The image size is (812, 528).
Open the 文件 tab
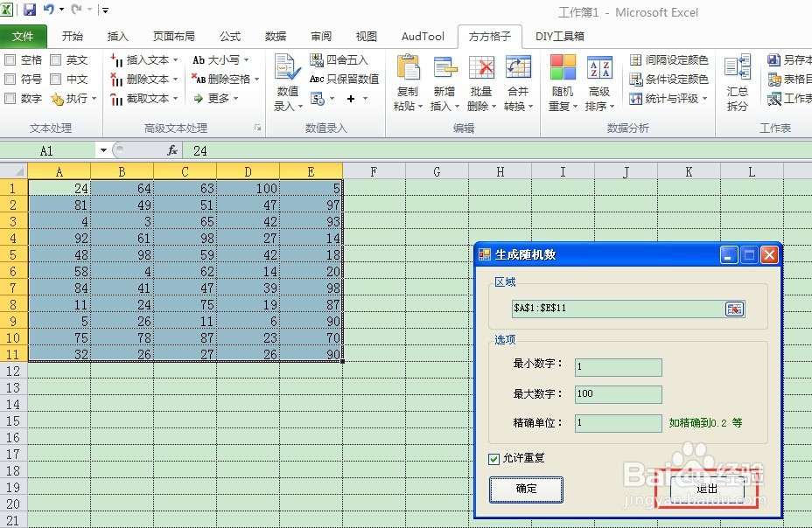pos(23,36)
